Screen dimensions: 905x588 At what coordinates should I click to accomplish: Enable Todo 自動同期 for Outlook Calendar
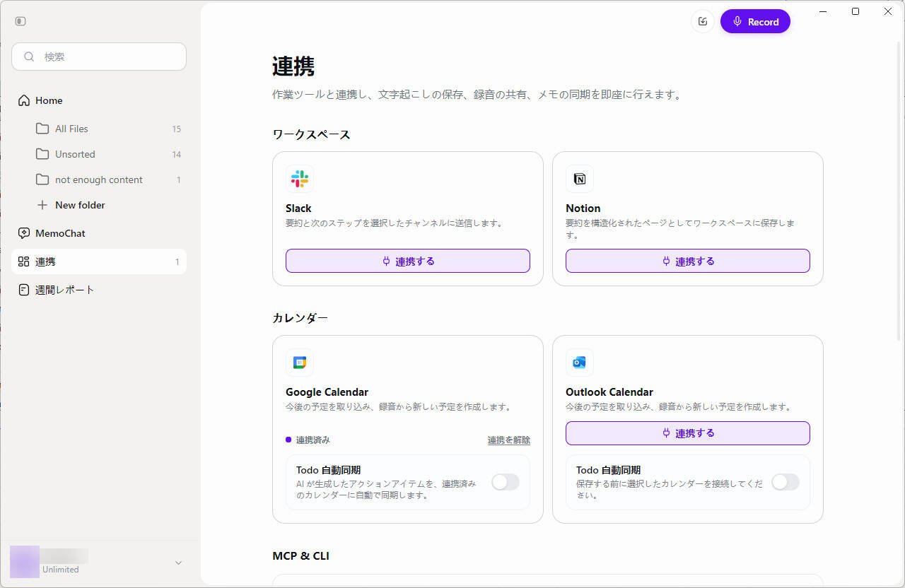coord(786,482)
